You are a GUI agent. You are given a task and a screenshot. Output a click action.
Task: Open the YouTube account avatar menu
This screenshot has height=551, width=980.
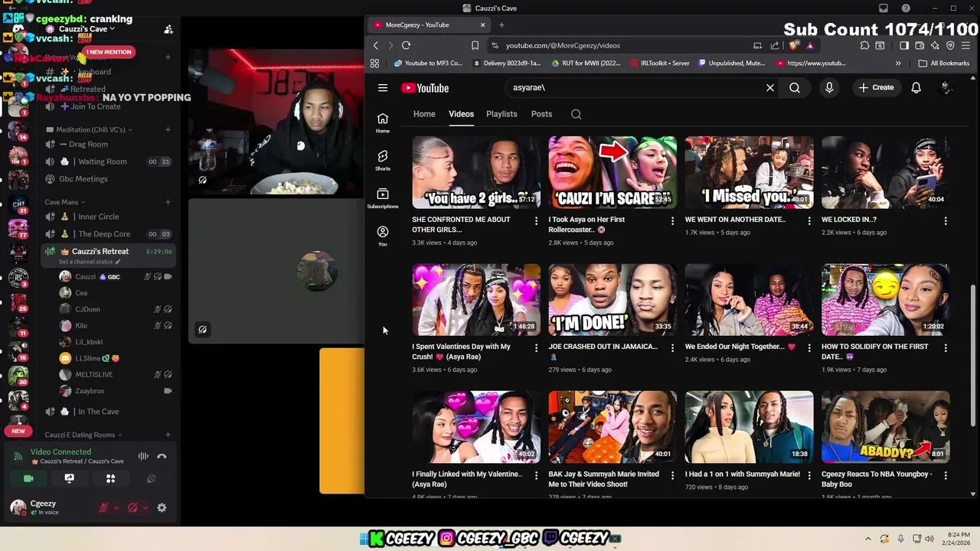pos(946,88)
